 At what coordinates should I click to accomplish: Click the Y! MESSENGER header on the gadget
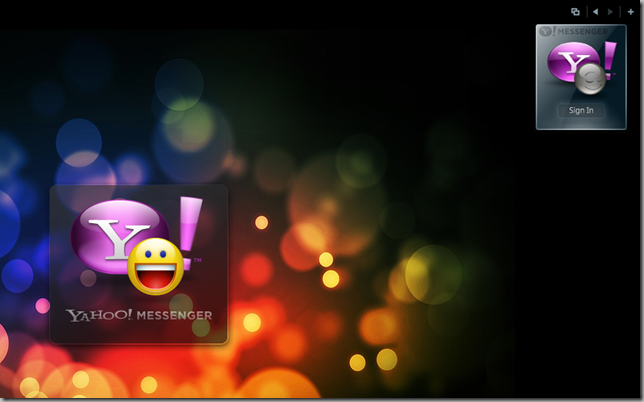pyautogui.click(x=573, y=31)
